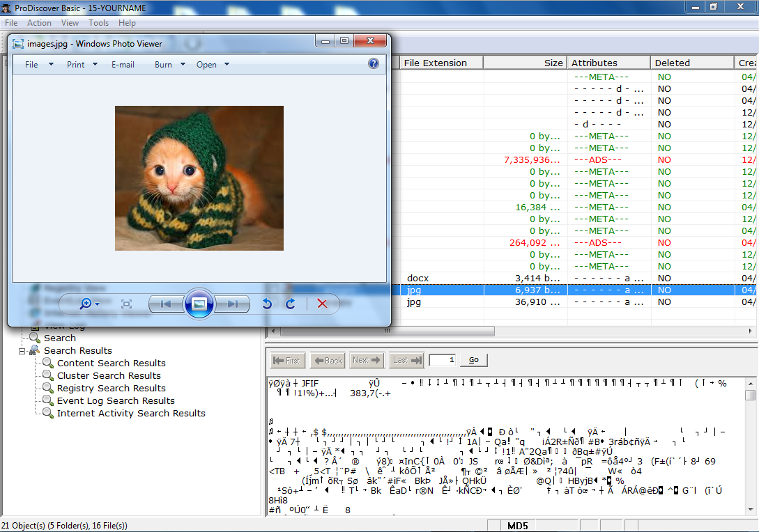Screen dimensions: 759x532
Task: Open ProDiscover Help menu
Action: click(x=128, y=23)
